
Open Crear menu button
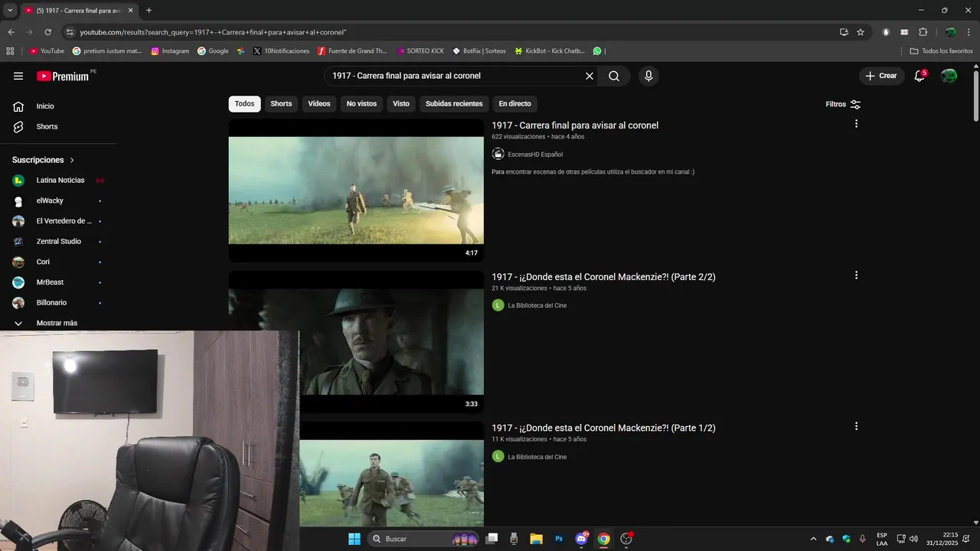pyautogui.click(x=881, y=76)
